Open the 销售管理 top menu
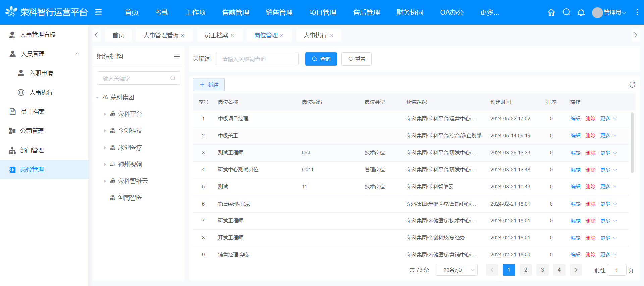Image resolution: width=644 pixels, height=286 pixels. tap(279, 12)
